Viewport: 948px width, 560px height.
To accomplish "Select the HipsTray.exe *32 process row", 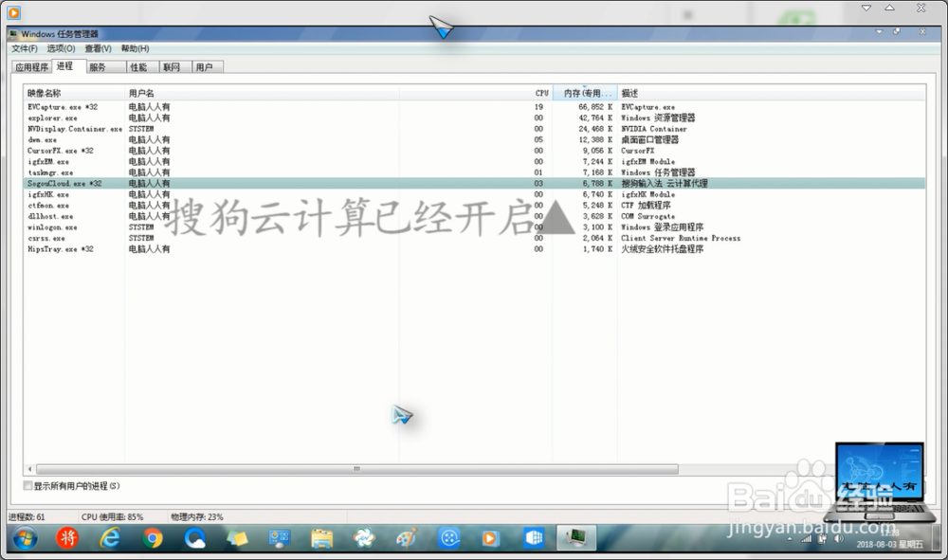I will [x=475, y=249].
